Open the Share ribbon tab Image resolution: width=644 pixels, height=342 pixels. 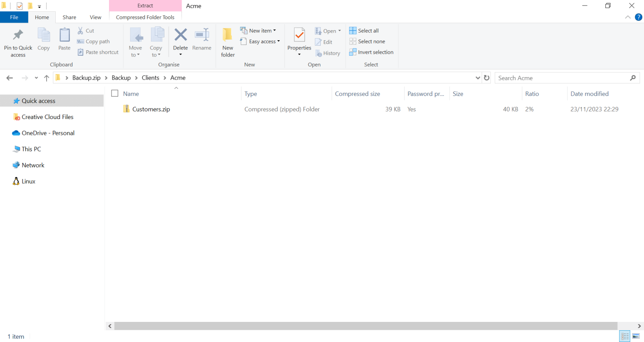[69, 17]
